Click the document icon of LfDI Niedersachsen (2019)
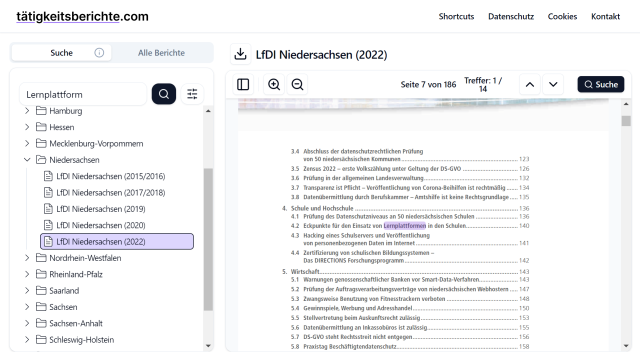The image size is (640, 360). pos(48,209)
